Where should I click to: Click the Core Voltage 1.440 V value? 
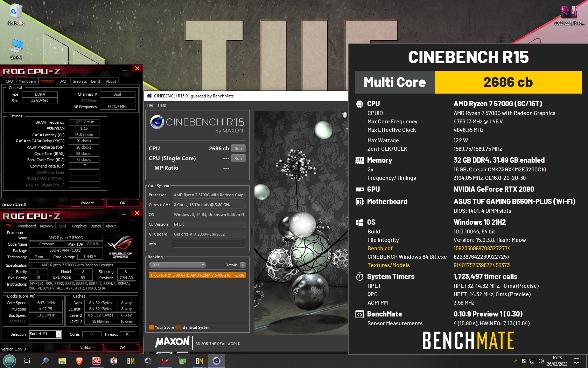(90, 257)
